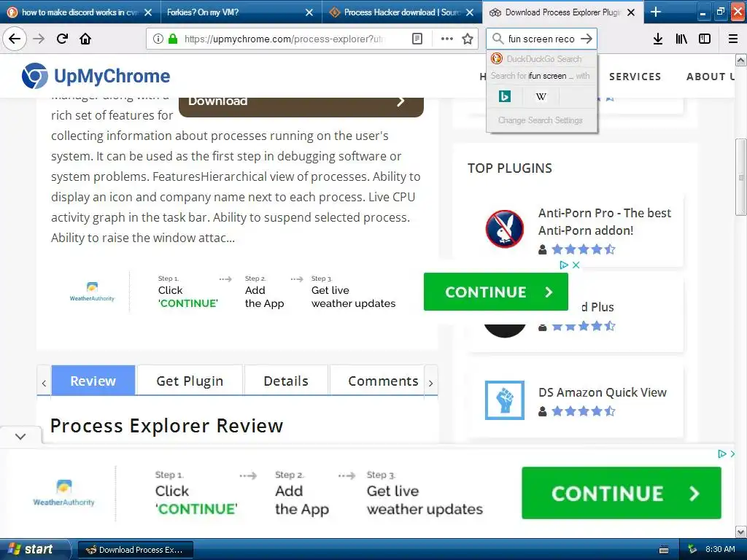Open the Firefox hamburger menu
The width and height of the screenshot is (747, 560).
tap(732, 39)
